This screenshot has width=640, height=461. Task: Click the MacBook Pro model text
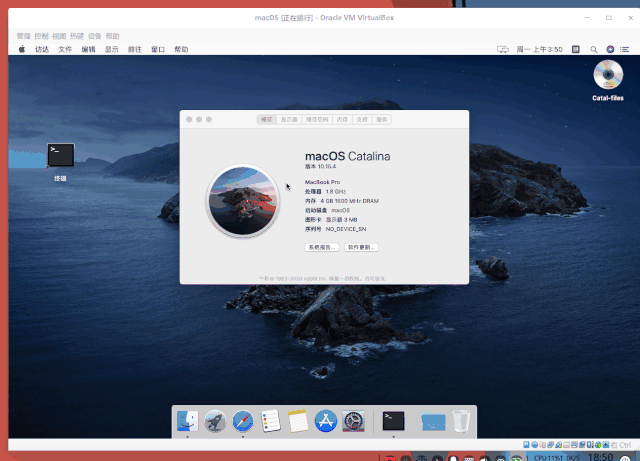point(322,182)
